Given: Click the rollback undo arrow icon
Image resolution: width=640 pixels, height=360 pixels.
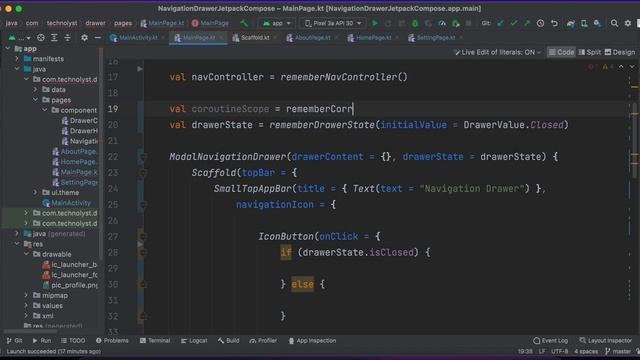Looking at the screenshot, I should (x=554, y=23).
